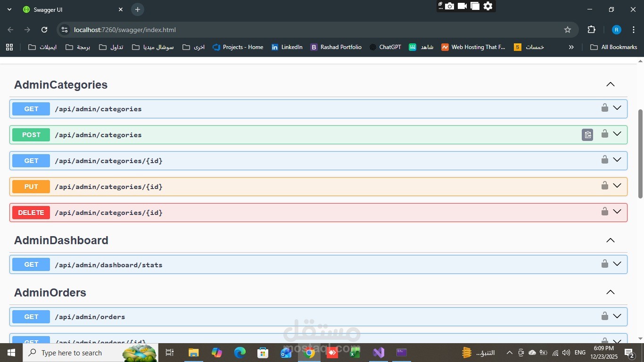Bookmark this page with the star icon

[568, 30]
